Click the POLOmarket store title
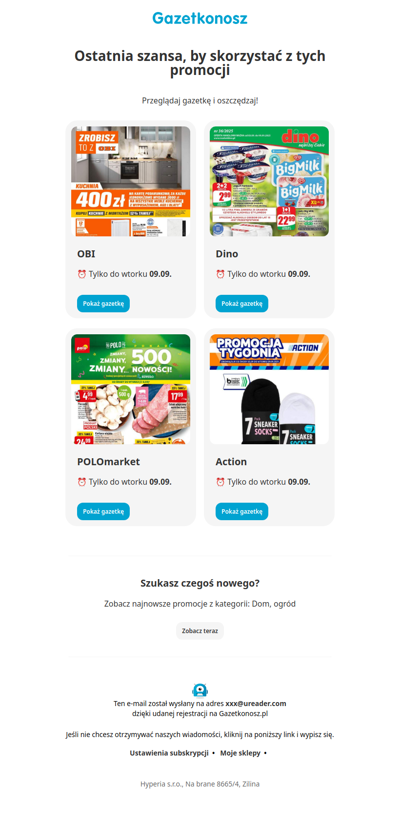Screen dimensions: 400x818 coord(108,462)
